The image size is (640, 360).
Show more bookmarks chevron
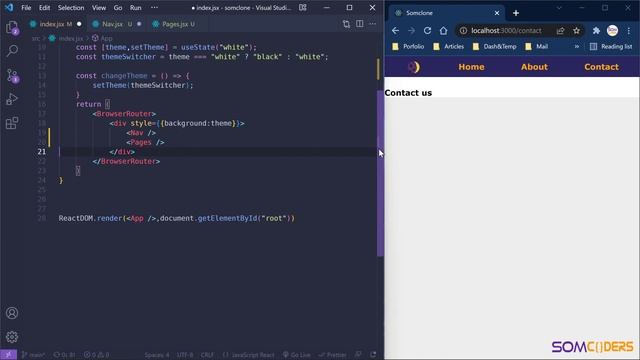(576, 47)
